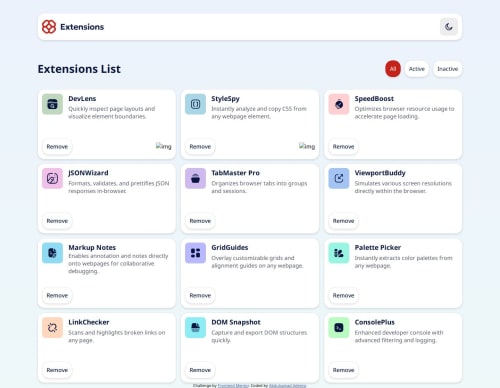Click the DevLens title text
Viewport: 500px width, 388px height.
coord(82,99)
